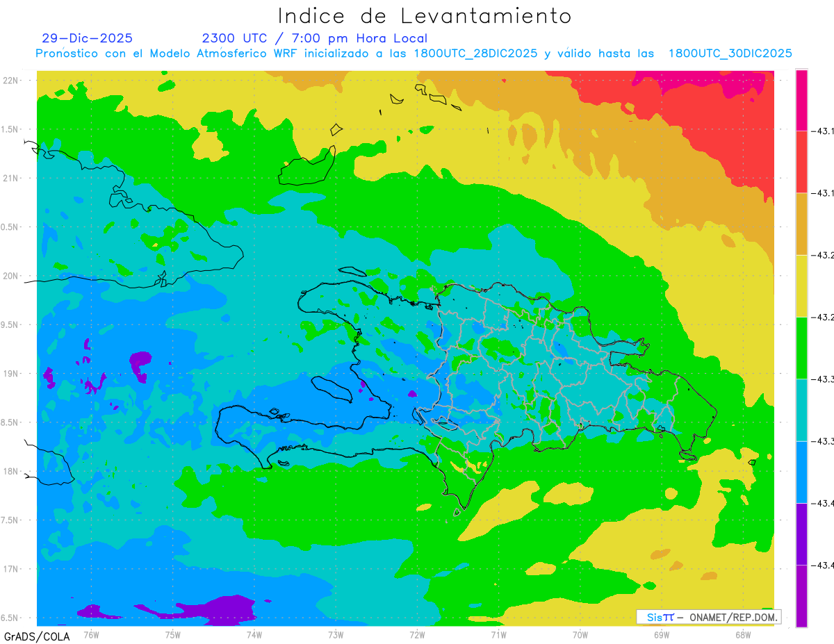Screen dimensions: 834x644
Task: Click the '70W' longitude label
Action: pyautogui.click(x=580, y=634)
